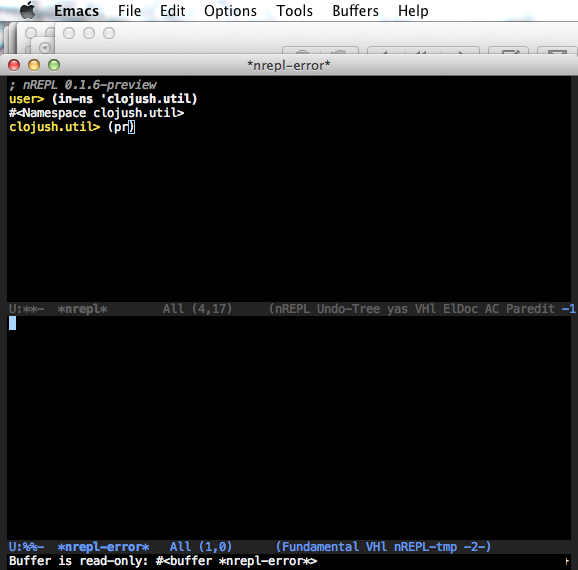Open the Emacs application menu
The width and height of the screenshot is (578, 570).
click(x=77, y=11)
